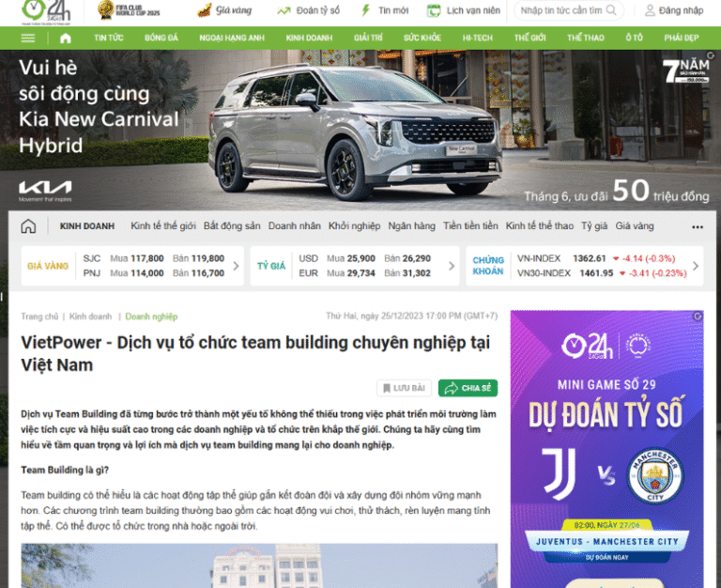Open Lịch vạn niên calendar shortcut
Screen dimensions: 721x588
pyautogui.click(x=464, y=10)
